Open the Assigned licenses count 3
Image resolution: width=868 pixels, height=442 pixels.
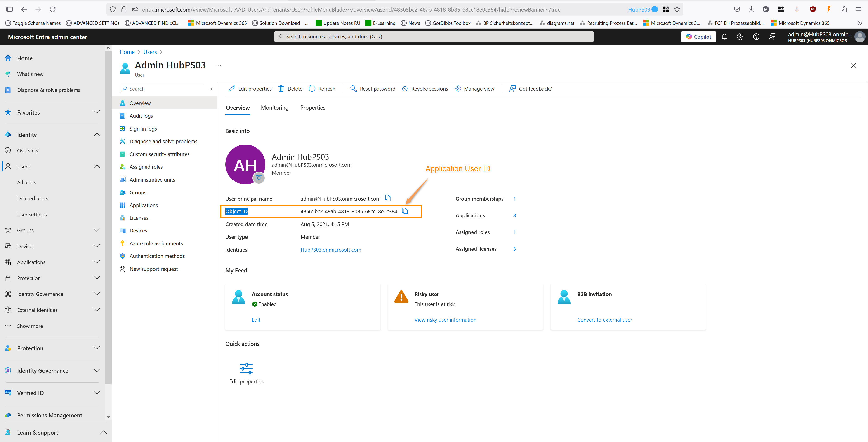point(514,249)
